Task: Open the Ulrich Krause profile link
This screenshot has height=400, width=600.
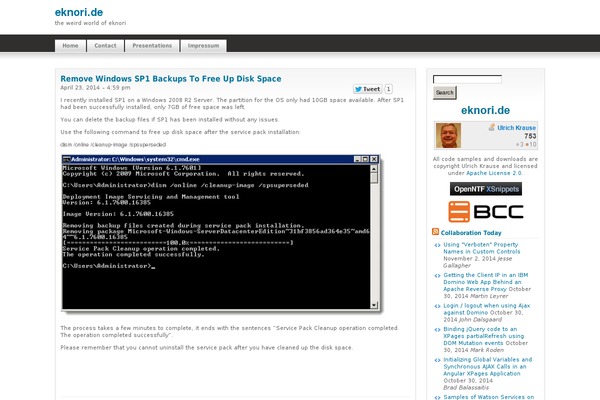Action: coord(516,127)
